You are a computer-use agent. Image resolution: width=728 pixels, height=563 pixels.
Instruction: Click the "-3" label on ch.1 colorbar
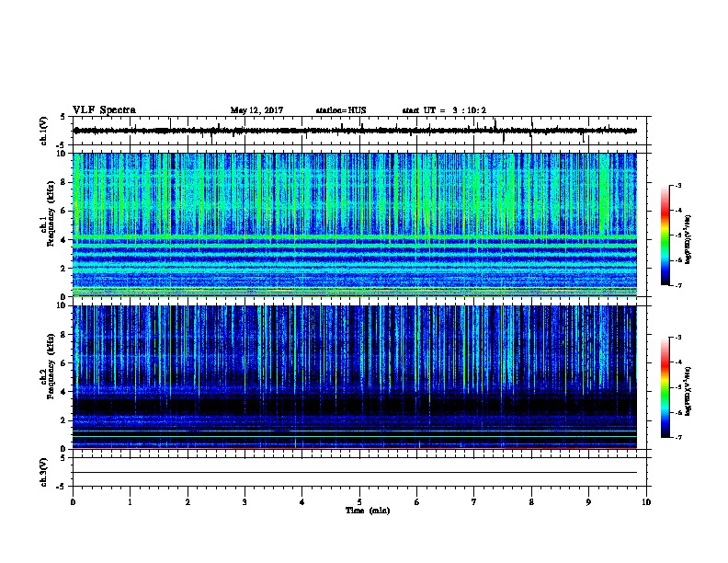pyautogui.click(x=677, y=186)
